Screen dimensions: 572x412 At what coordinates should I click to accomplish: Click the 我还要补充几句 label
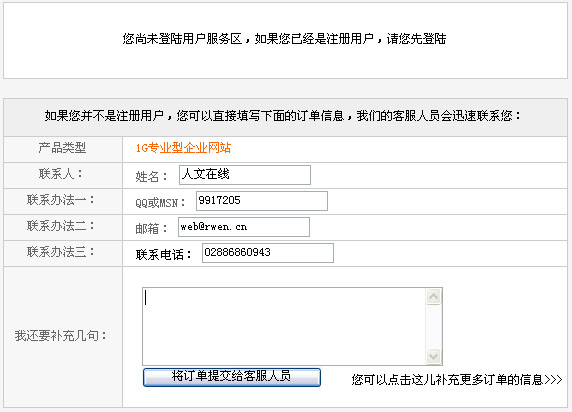tap(61, 336)
